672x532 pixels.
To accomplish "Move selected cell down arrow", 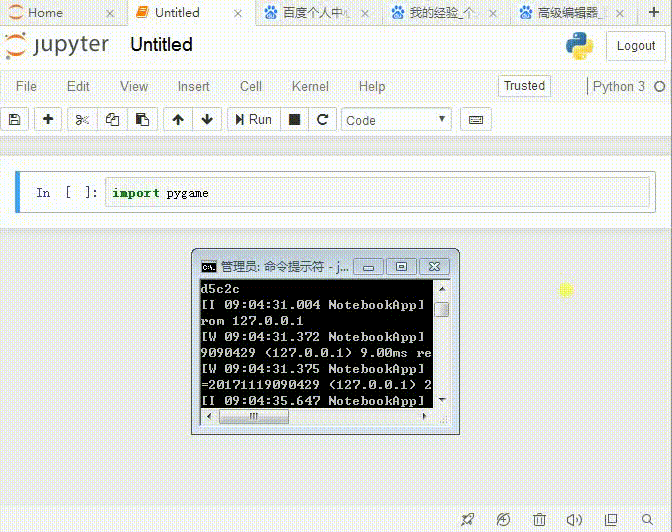I will [x=207, y=119].
